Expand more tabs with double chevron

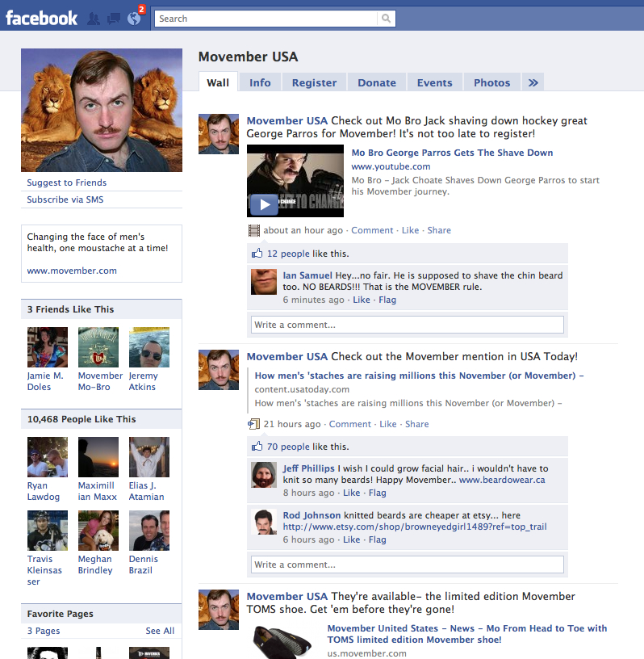[533, 82]
